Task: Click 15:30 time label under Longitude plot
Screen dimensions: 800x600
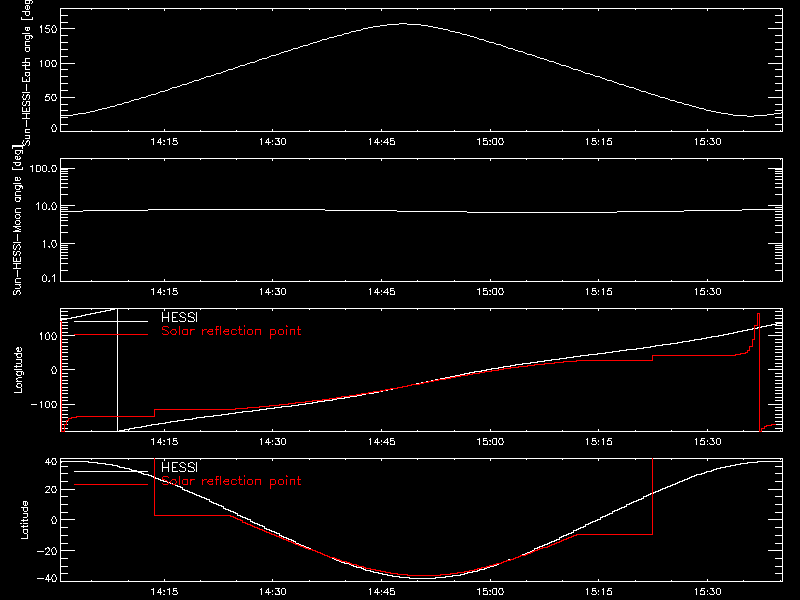Action: (708, 442)
